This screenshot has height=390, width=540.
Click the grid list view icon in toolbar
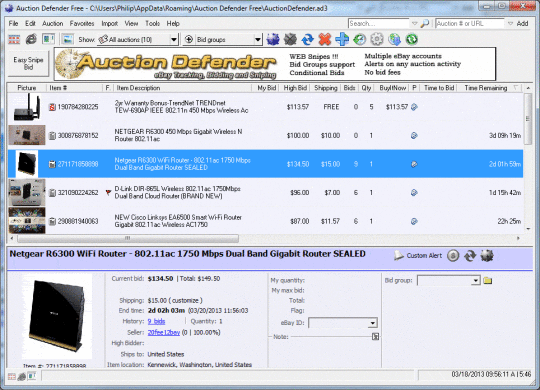(x=14, y=39)
